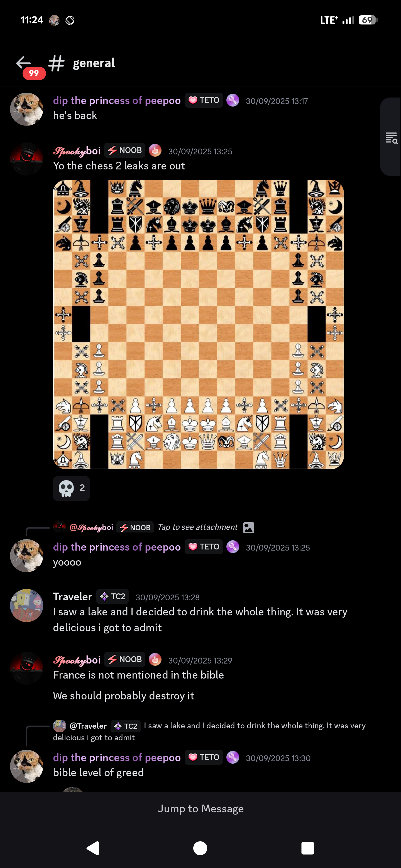The width and height of the screenshot is (401, 868).
Task: Open Traveler's profile avatar
Action: tap(27, 605)
